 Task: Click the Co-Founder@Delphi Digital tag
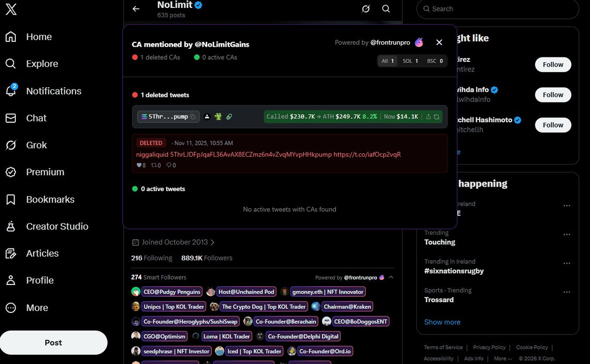tap(303, 336)
